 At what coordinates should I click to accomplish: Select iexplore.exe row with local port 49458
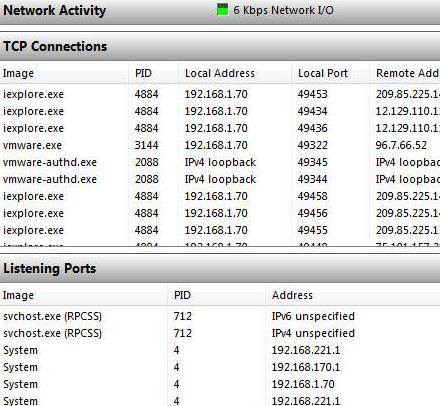pos(220,196)
